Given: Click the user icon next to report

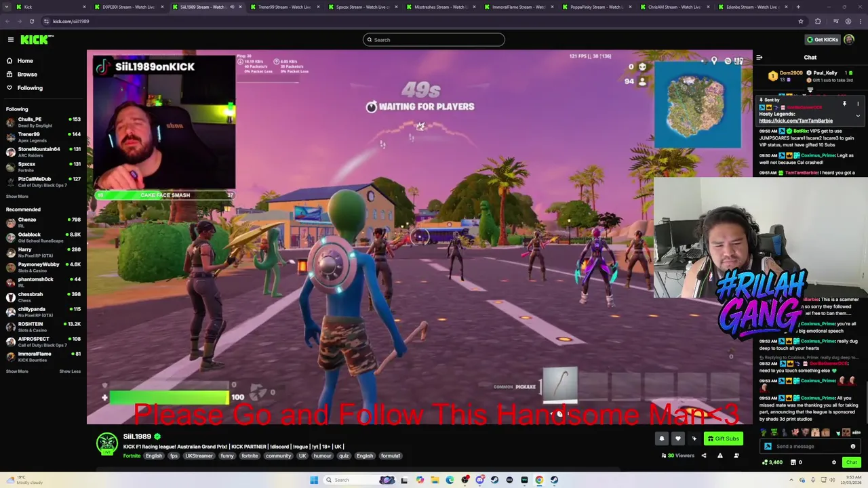Looking at the screenshot, I should 736,455.
